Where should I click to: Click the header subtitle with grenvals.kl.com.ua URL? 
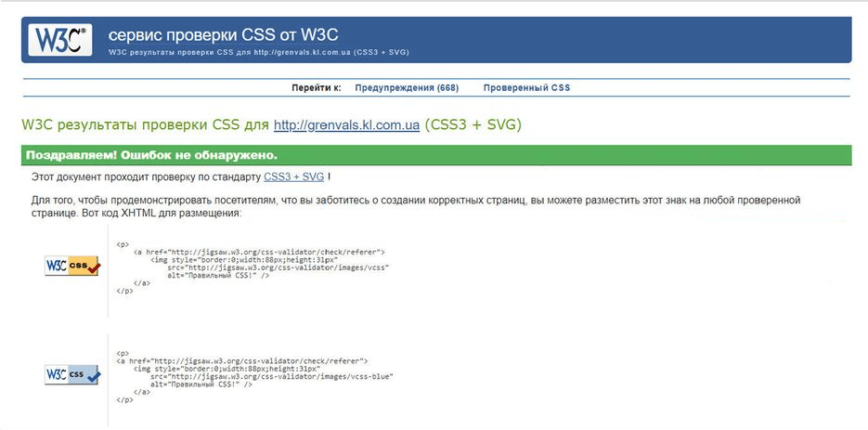(258, 53)
